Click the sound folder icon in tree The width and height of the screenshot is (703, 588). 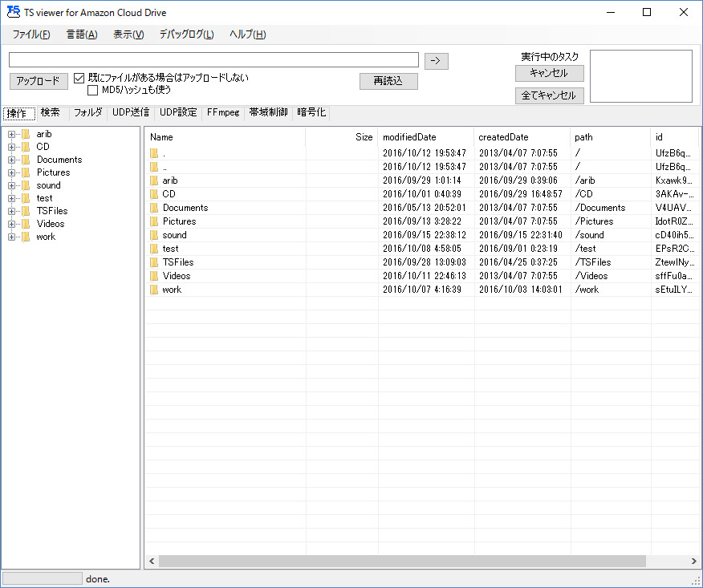[x=26, y=185]
